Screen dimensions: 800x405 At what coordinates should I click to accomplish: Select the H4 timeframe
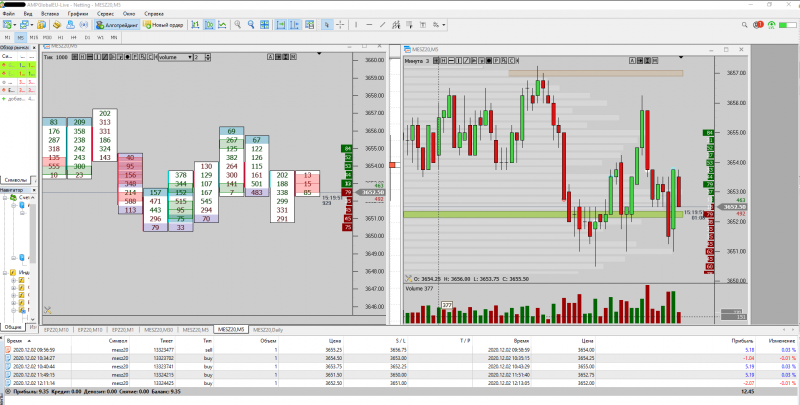tap(74, 37)
